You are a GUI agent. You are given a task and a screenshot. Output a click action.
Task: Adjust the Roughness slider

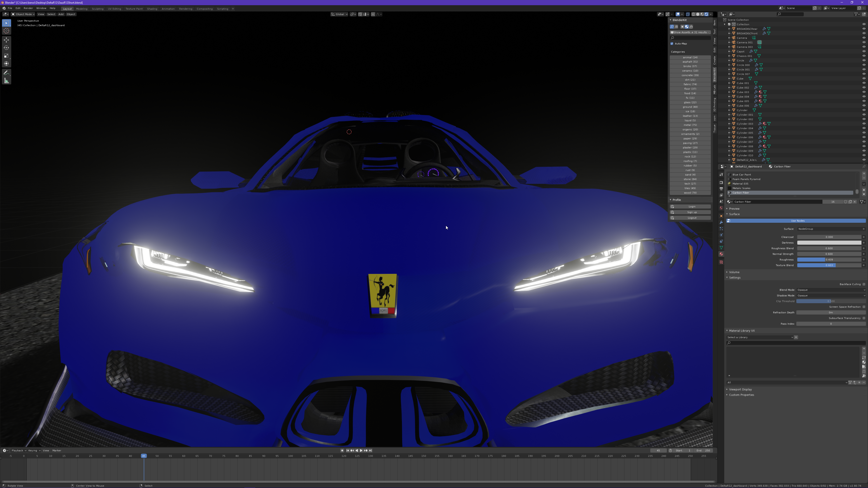(x=829, y=260)
